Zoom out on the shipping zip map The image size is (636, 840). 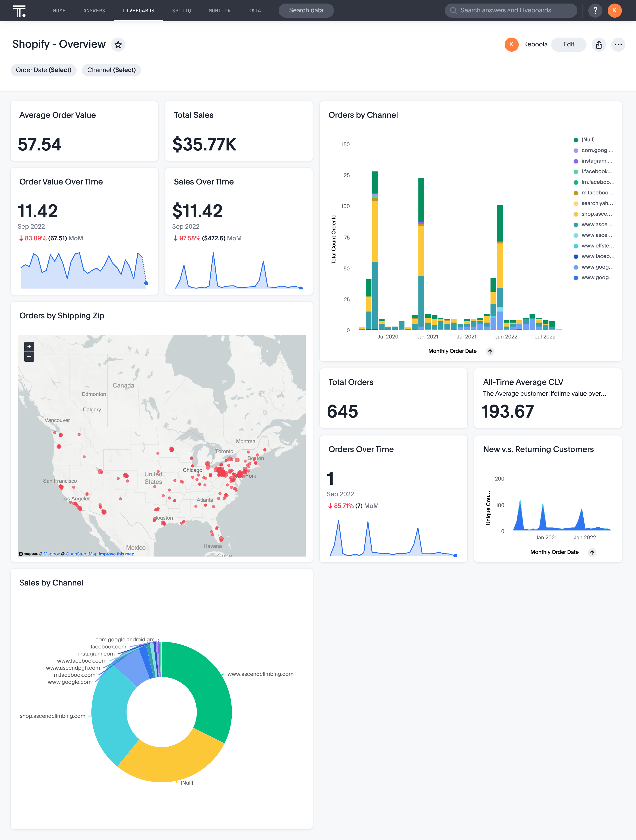[28, 357]
